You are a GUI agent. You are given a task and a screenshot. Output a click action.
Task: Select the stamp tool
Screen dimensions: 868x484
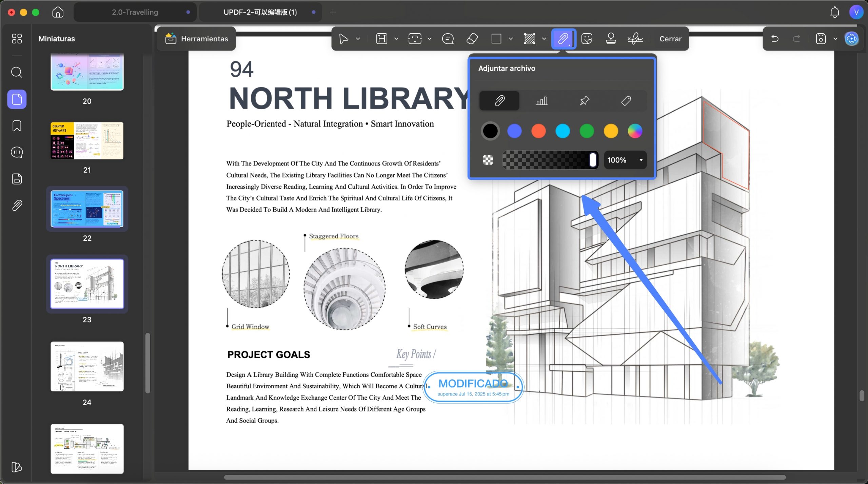[x=611, y=39]
